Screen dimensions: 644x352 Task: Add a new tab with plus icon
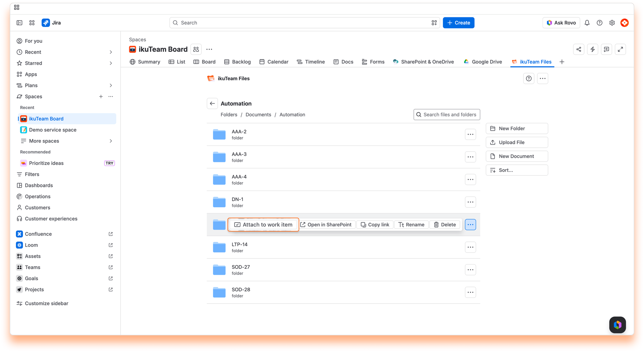(562, 62)
